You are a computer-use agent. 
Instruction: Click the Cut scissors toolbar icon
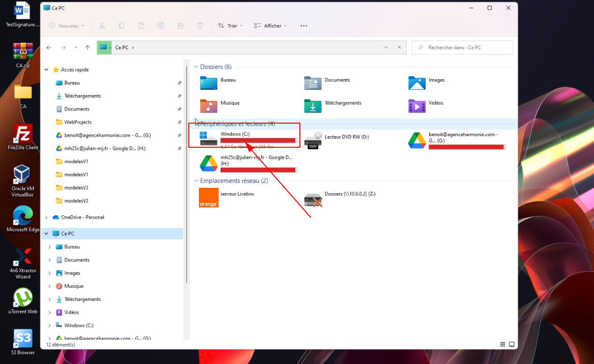pyautogui.click(x=101, y=26)
